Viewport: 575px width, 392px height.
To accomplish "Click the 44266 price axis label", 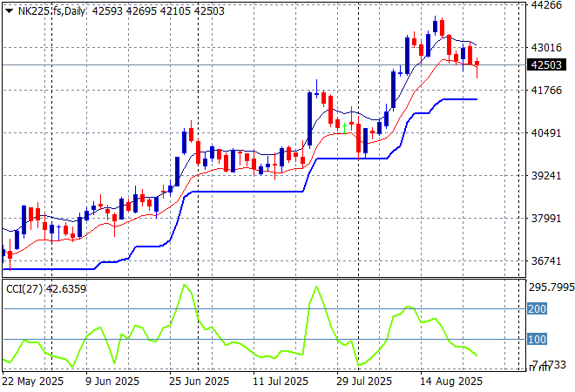I will pos(545,5).
